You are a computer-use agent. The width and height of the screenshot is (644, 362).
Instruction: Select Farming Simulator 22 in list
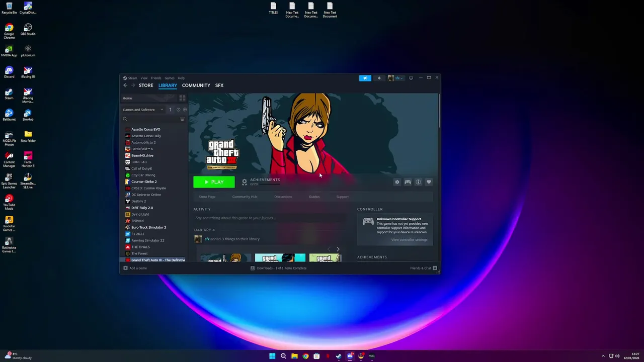pos(148,240)
